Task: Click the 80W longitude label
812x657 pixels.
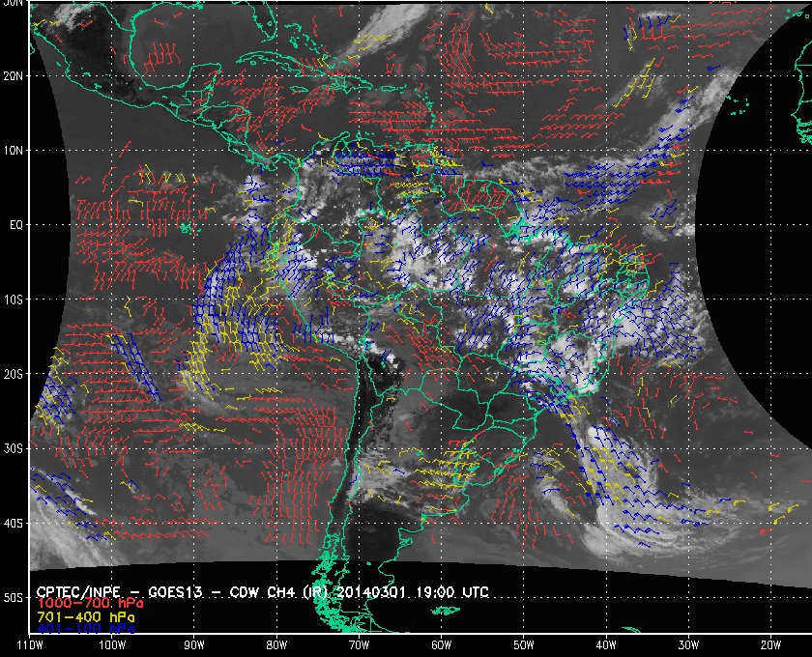Action: (x=276, y=645)
